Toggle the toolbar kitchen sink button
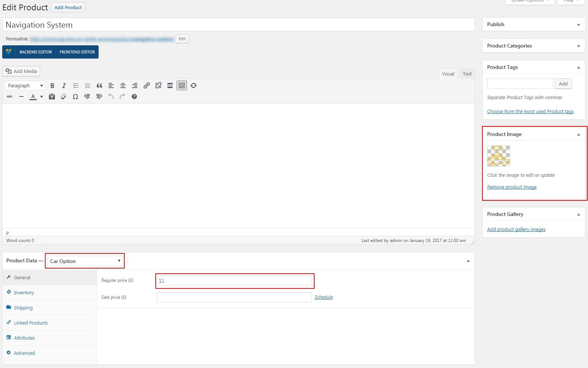This screenshot has height=368, width=588. (x=182, y=85)
